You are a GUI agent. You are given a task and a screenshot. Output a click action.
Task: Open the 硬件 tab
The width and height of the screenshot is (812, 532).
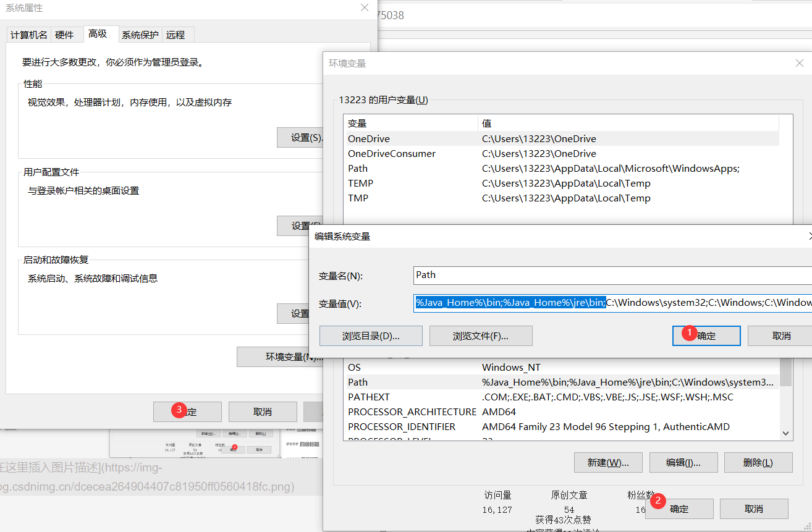pos(64,35)
